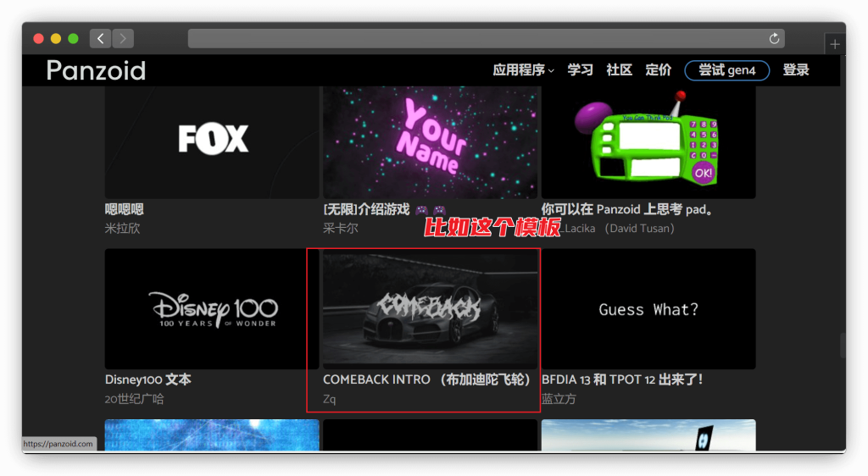Click the yellow minimize window button
The image size is (868, 476).
56,39
